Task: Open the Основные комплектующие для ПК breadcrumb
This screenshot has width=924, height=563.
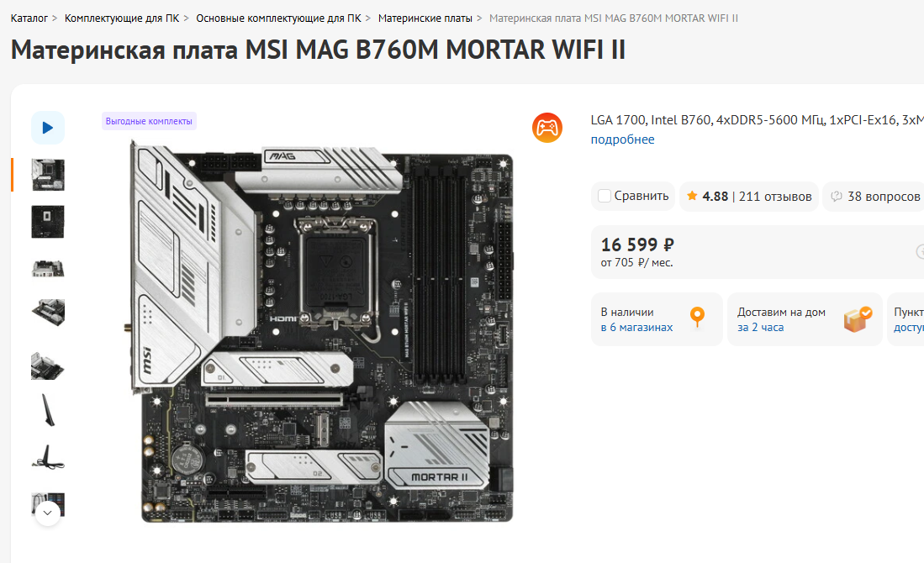Action: pyautogui.click(x=278, y=18)
